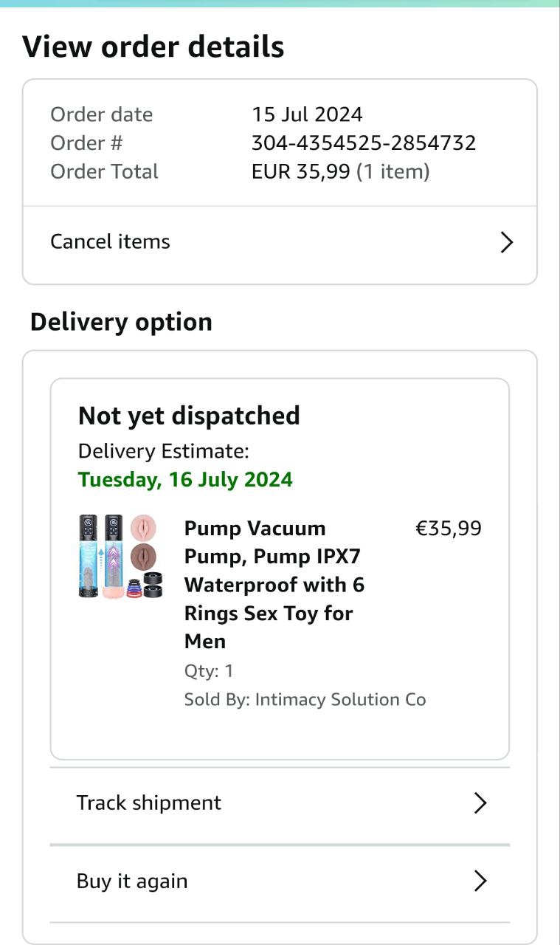Image resolution: width=560 pixels, height=945 pixels.
Task: Tap the Buy it again chevron
Action: point(480,881)
